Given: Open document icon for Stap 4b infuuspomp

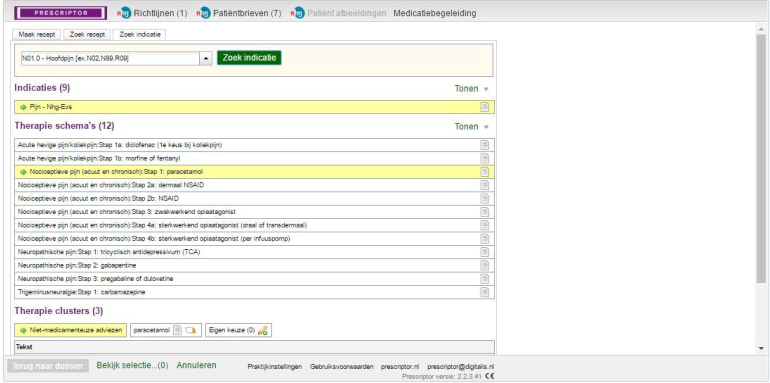Looking at the screenshot, I should point(484,239).
